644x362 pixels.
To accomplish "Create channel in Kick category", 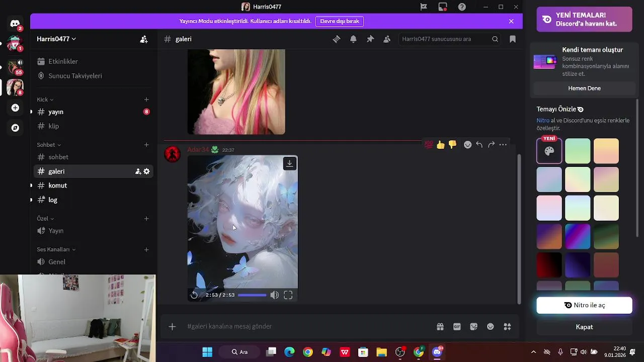I will 146,100.
